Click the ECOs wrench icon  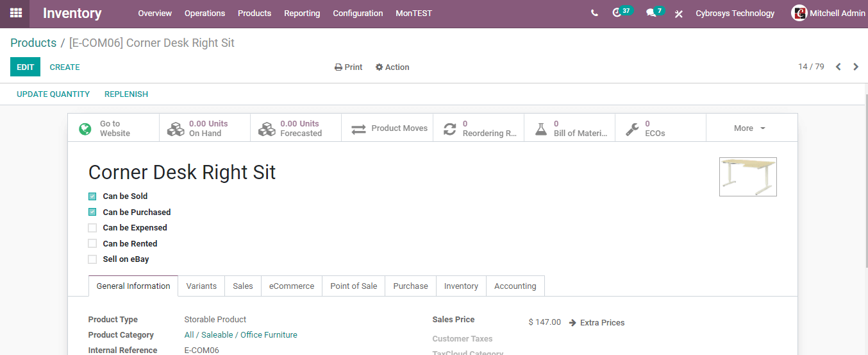click(632, 129)
